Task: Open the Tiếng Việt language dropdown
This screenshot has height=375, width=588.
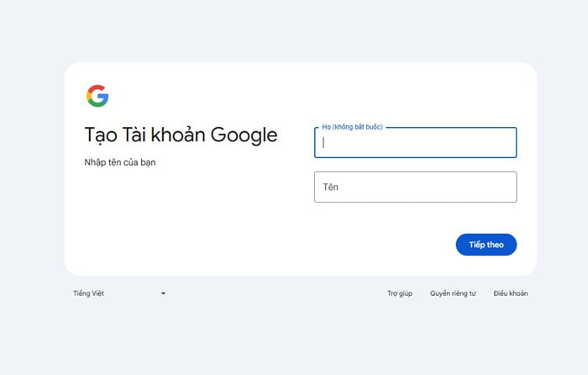Action: click(x=118, y=293)
